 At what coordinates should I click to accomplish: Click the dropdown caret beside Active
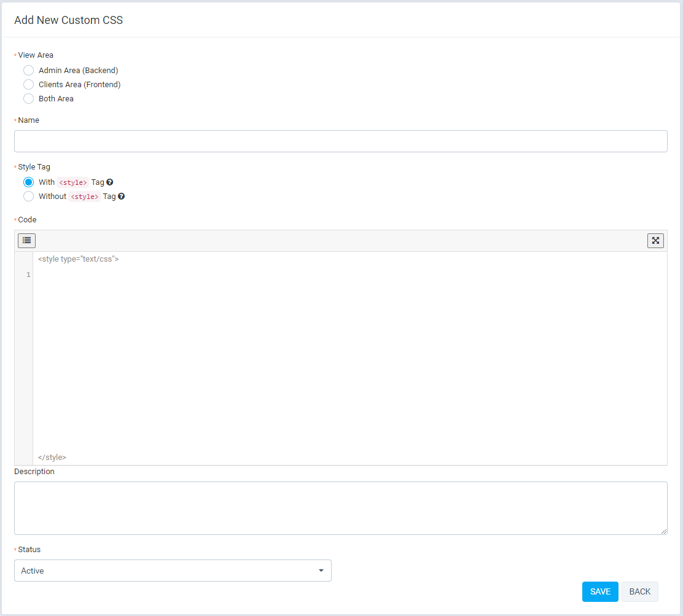click(321, 571)
